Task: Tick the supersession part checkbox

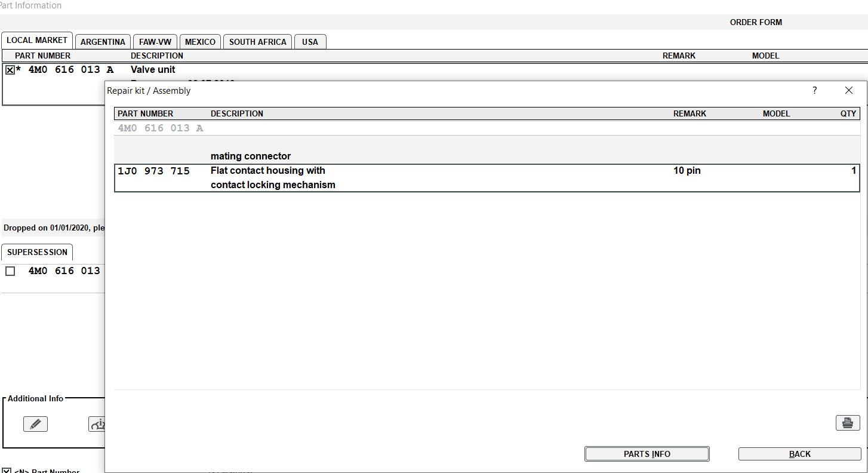Action: [x=10, y=271]
